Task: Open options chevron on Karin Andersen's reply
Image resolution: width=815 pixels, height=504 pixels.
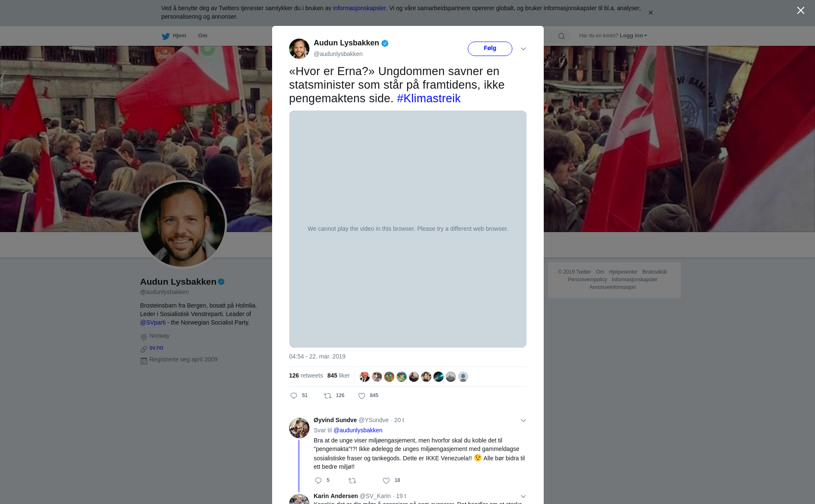Action: coord(523,496)
